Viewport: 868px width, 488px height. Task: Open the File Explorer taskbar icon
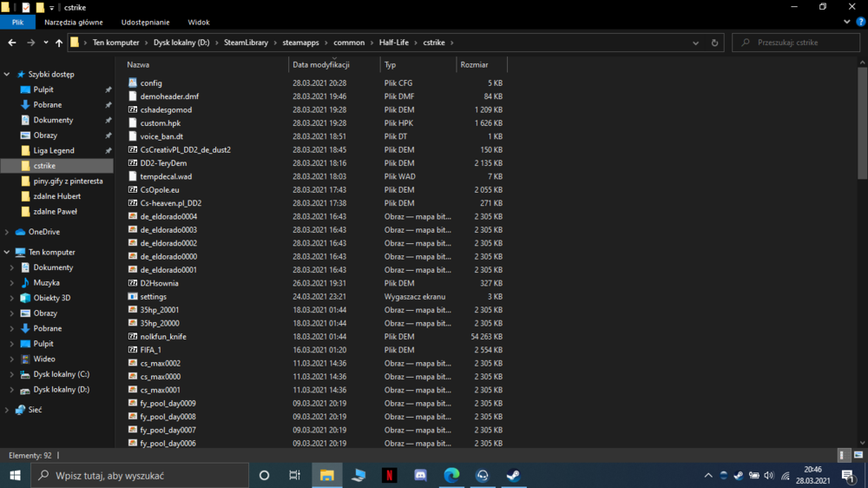[327, 475]
